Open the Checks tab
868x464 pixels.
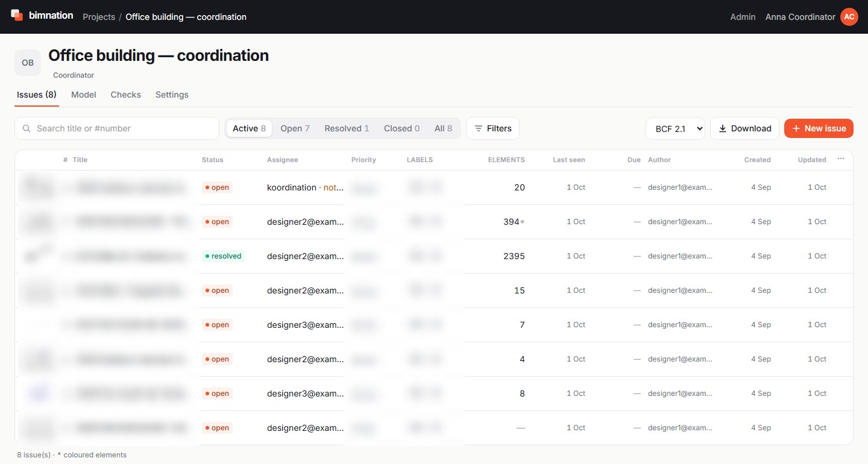pos(126,95)
